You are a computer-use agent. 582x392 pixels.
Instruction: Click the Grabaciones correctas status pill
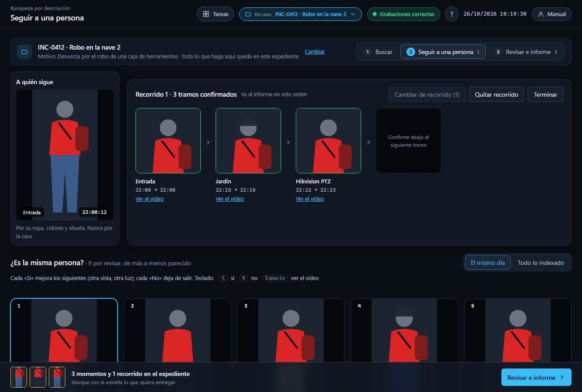pos(403,14)
